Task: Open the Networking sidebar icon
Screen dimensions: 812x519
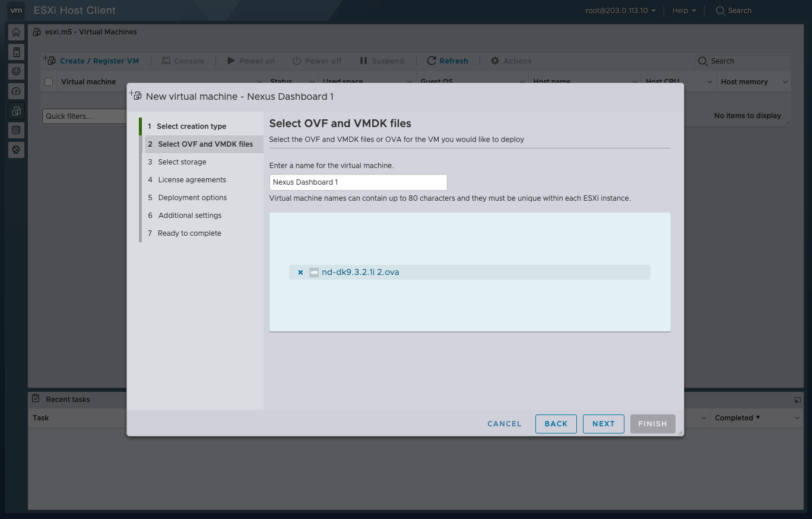Action: (x=16, y=150)
